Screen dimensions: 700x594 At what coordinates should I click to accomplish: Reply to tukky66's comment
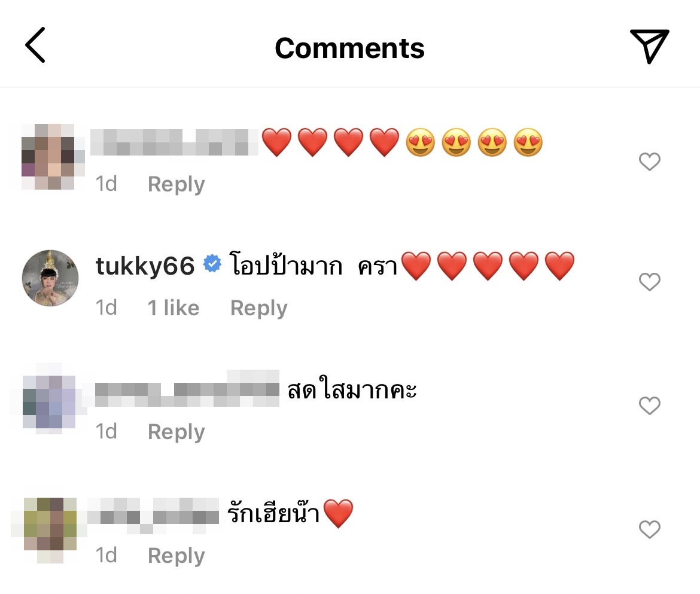(x=258, y=307)
